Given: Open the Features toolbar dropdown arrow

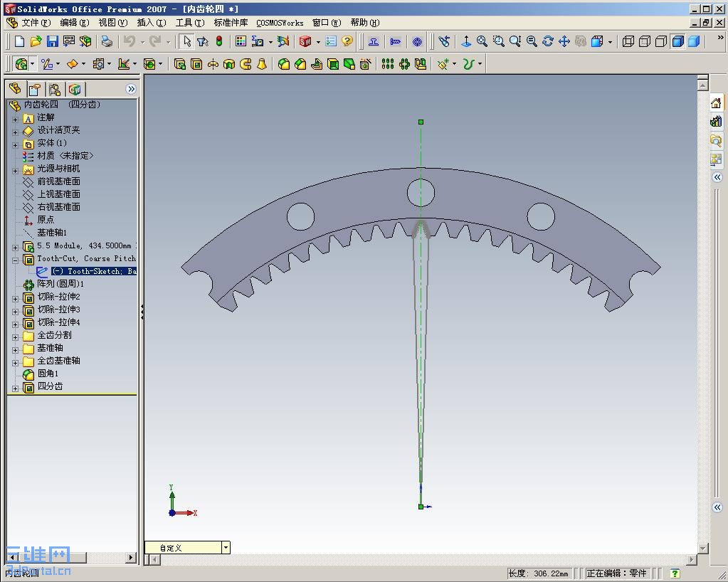Looking at the screenshot, I should pos(33,64).
